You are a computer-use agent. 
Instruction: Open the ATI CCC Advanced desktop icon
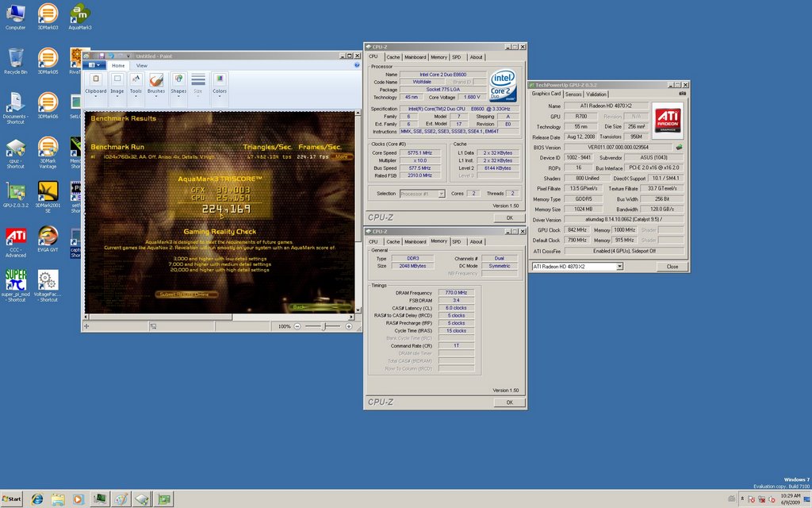16,242
